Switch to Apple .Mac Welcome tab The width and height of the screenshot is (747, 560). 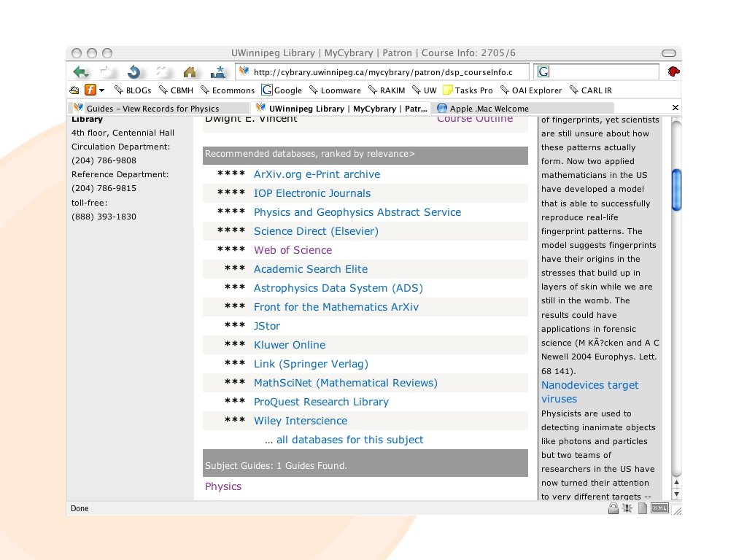pos(522,109)
